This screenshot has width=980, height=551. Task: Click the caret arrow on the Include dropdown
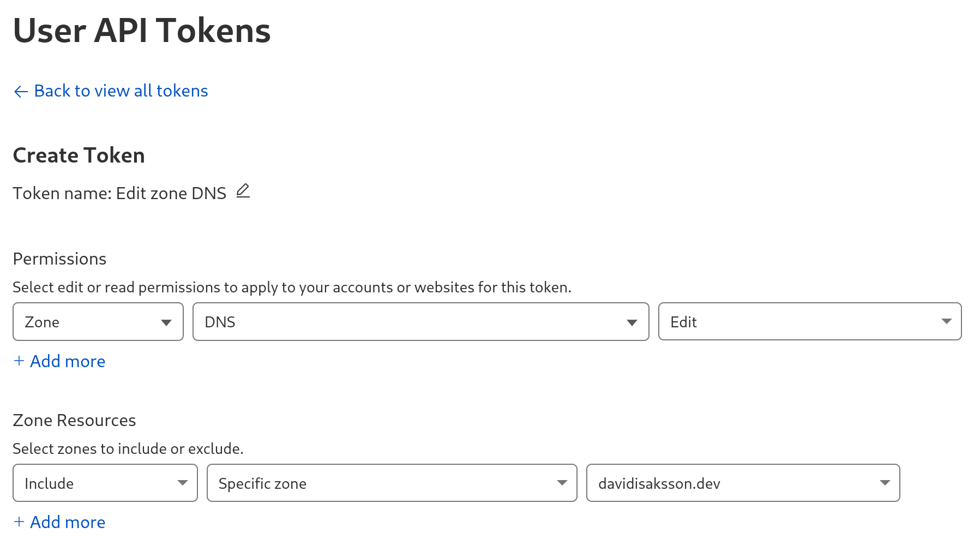pos(183,483)
